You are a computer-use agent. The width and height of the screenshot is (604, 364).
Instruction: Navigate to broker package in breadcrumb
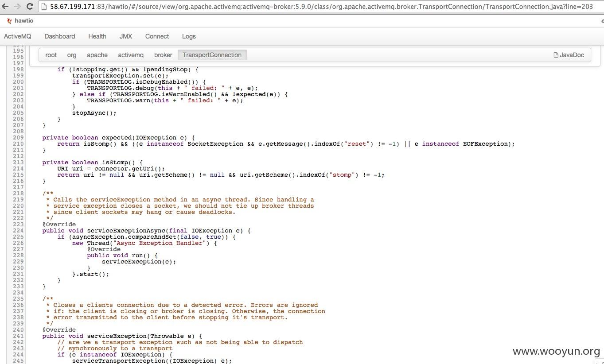click(163, 55)
